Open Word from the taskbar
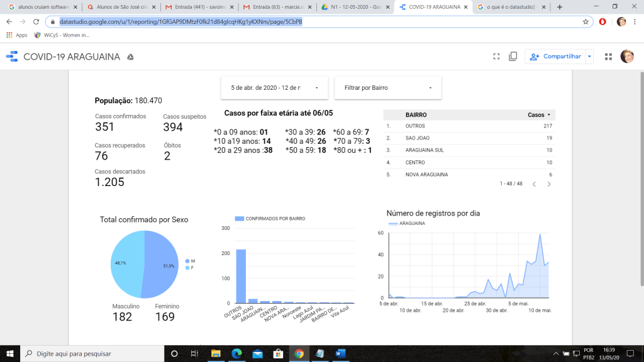Viewport: 644px width, 362px height. point(340,353)
